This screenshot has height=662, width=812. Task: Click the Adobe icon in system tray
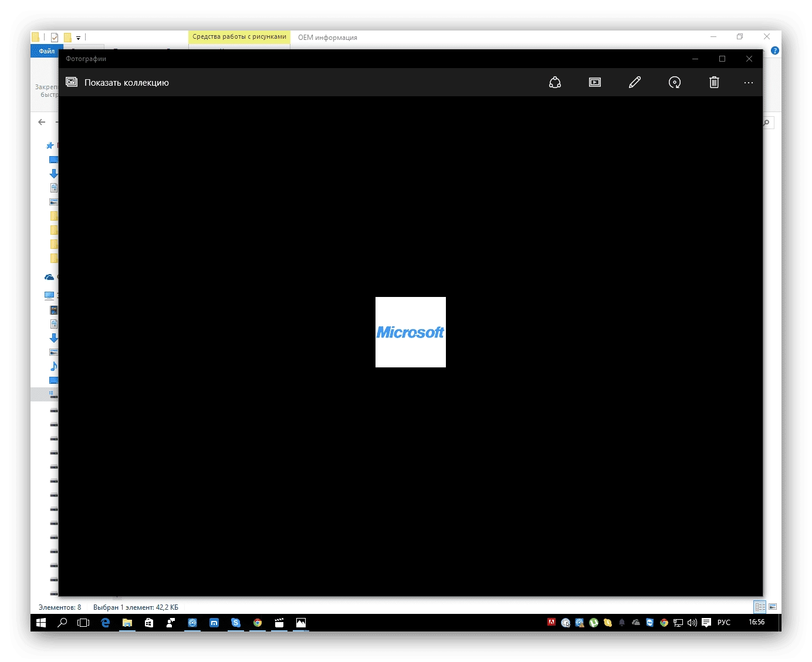(552, 622)
